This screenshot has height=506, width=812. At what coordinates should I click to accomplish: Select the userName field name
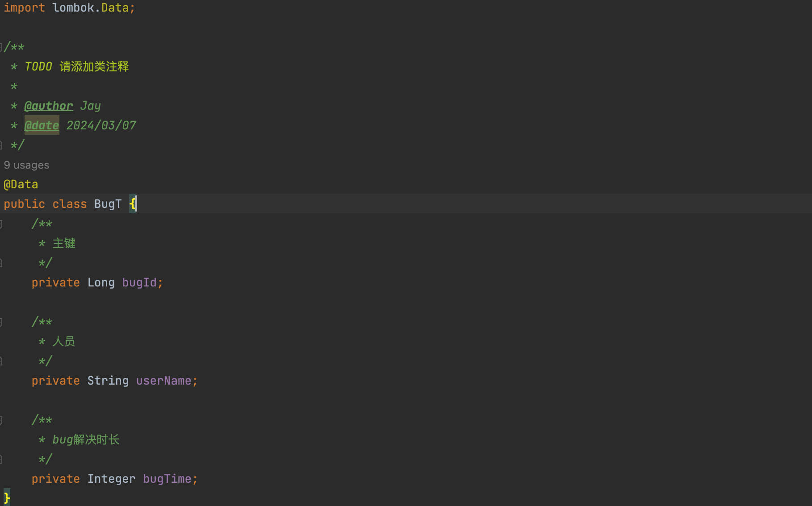(x=163, y=381)
